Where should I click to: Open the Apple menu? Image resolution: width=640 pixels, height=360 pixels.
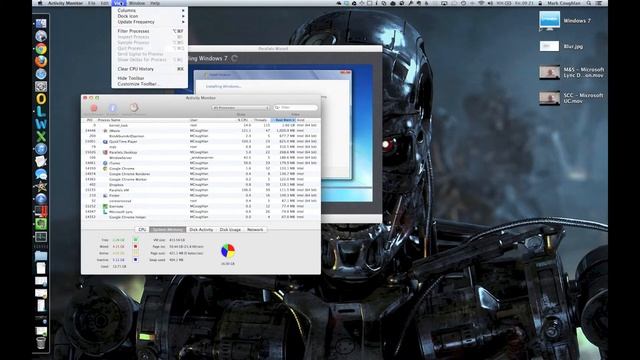click(x=40, y=3)
